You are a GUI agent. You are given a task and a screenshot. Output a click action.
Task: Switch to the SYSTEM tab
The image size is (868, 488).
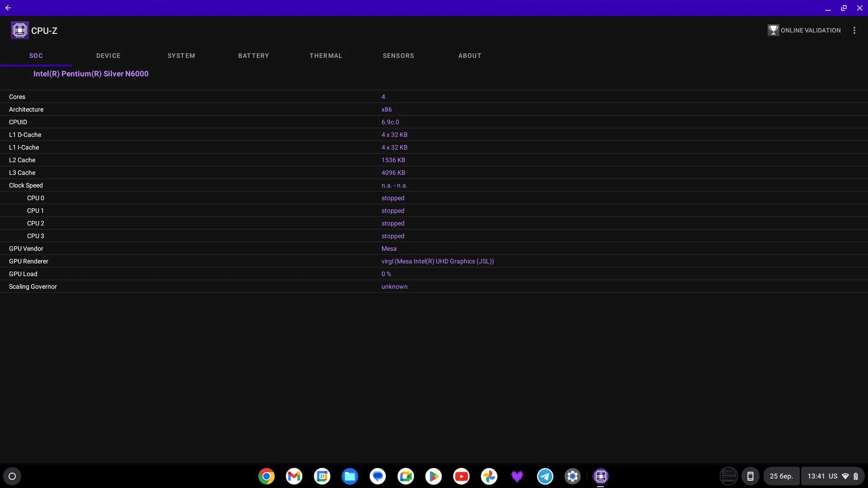tap(181, 56)
